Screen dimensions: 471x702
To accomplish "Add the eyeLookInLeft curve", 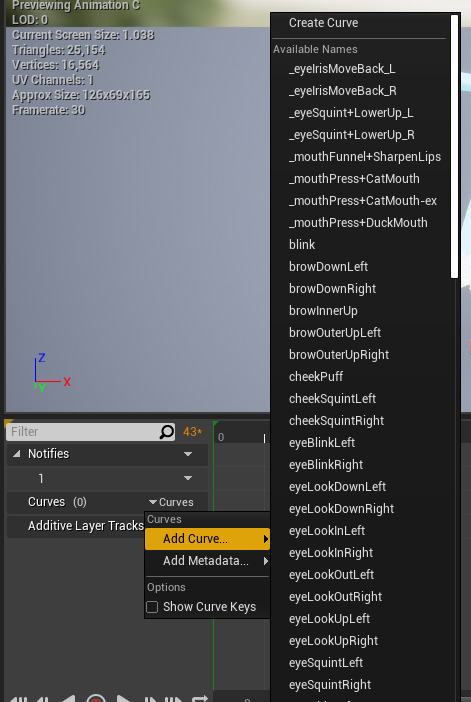I will coord(327,530).
